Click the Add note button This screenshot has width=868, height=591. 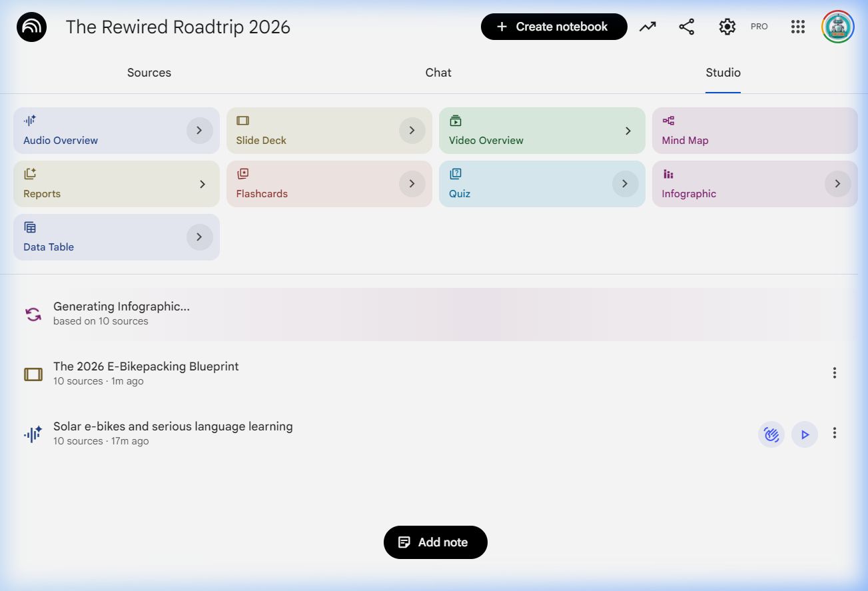[436, 542]
